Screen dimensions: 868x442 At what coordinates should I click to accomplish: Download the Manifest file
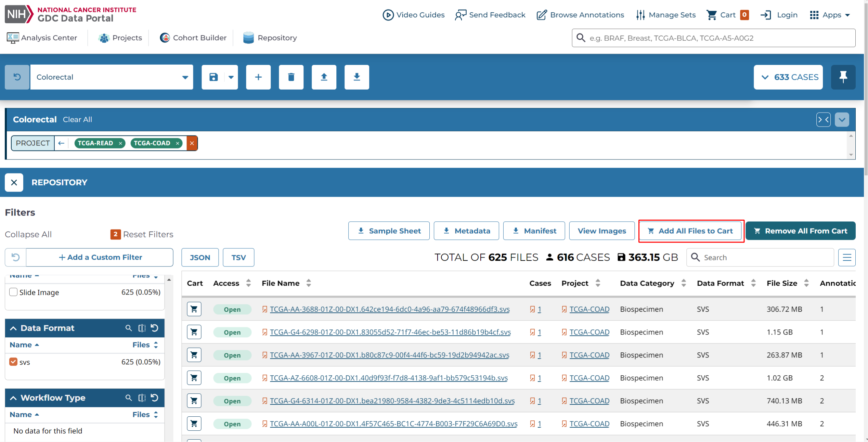534,231
